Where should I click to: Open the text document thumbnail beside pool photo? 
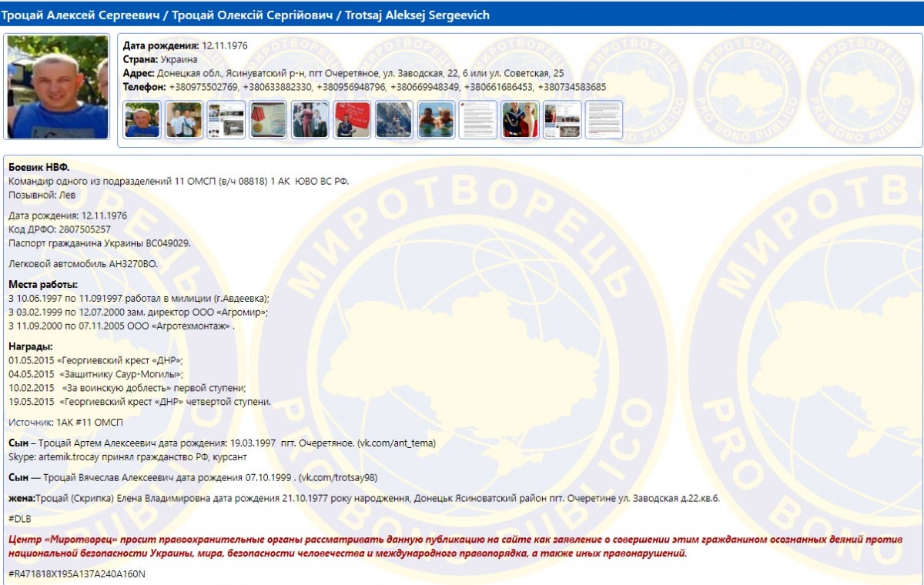478,120
